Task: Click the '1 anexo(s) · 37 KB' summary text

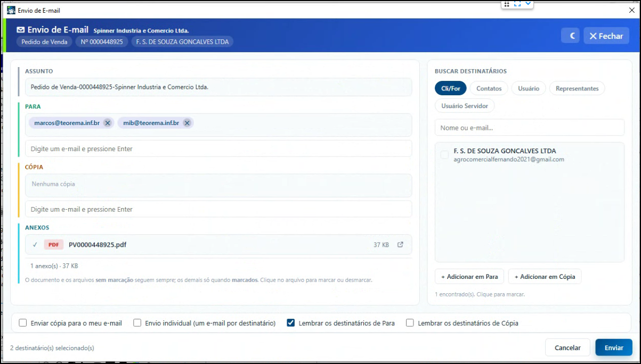Action: pos(54,266)
